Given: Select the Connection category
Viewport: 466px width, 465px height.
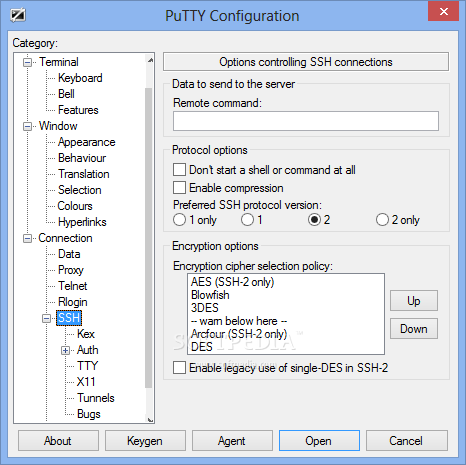Looking at the screenshot, I should tap(65, 238).
